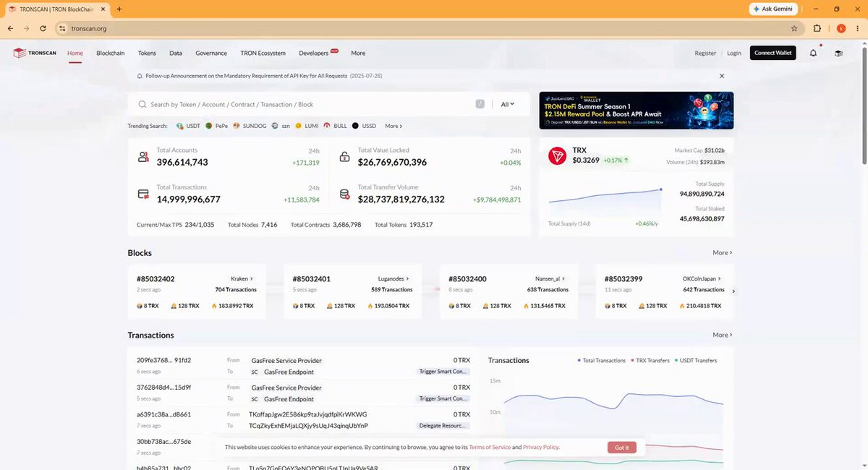Viewport: 868px width, 470px height.
Task: Click the Kraken block producer link
Action: pos(241,278)
